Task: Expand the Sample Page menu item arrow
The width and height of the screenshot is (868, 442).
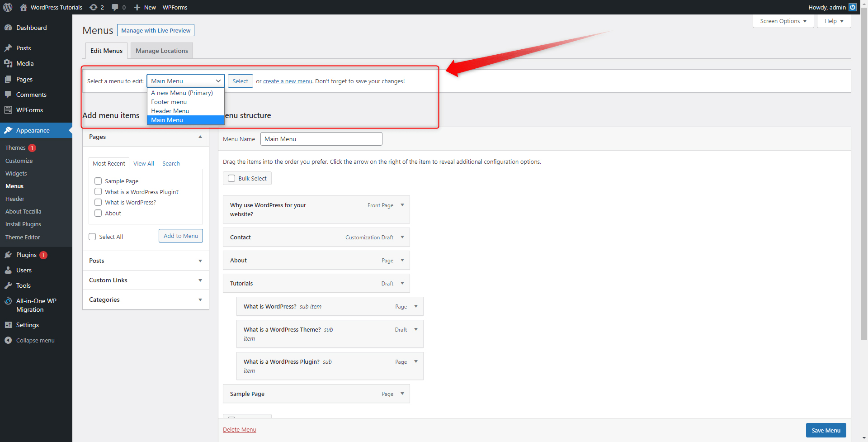Action: pyautogui.click(x=402, y=394)
